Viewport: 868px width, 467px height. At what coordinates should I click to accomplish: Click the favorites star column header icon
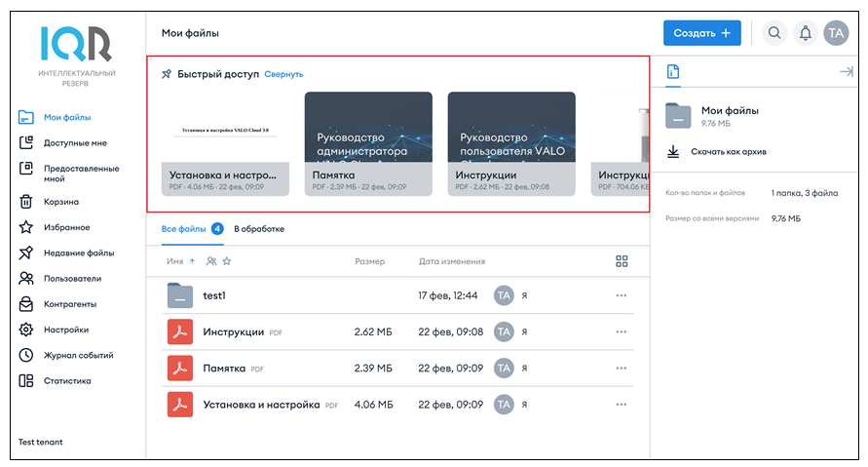[226, 261]
